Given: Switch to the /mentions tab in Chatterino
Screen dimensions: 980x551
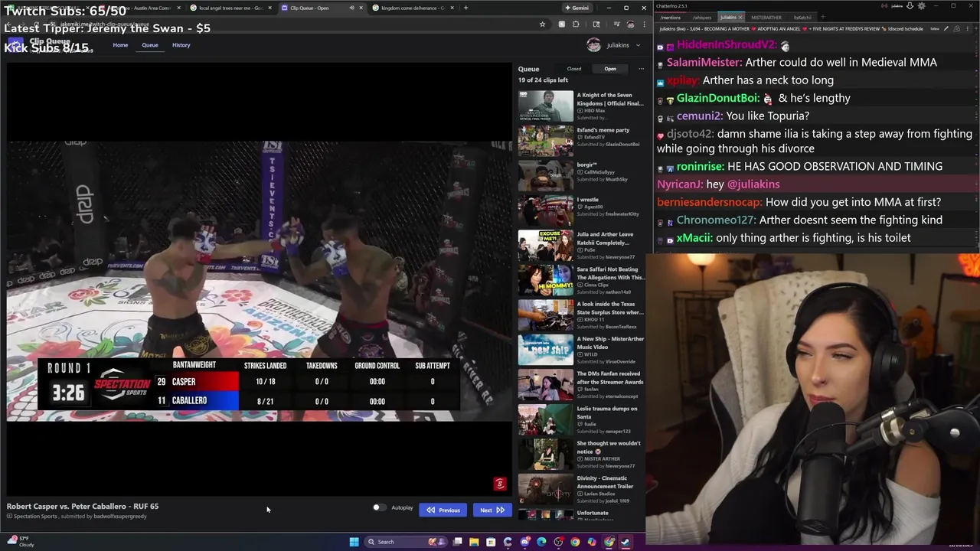Looking at the screenshot, I should tap(671, 17).
